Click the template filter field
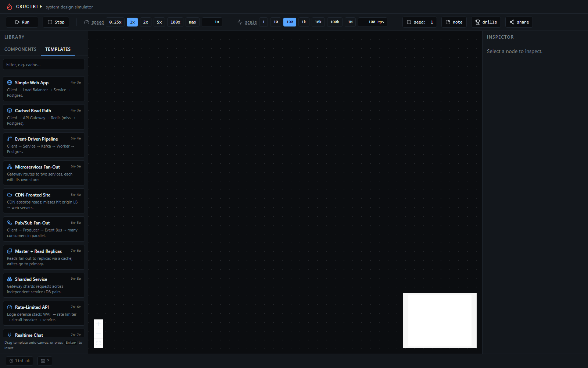 pyautogui.click(x=44, y=65)
